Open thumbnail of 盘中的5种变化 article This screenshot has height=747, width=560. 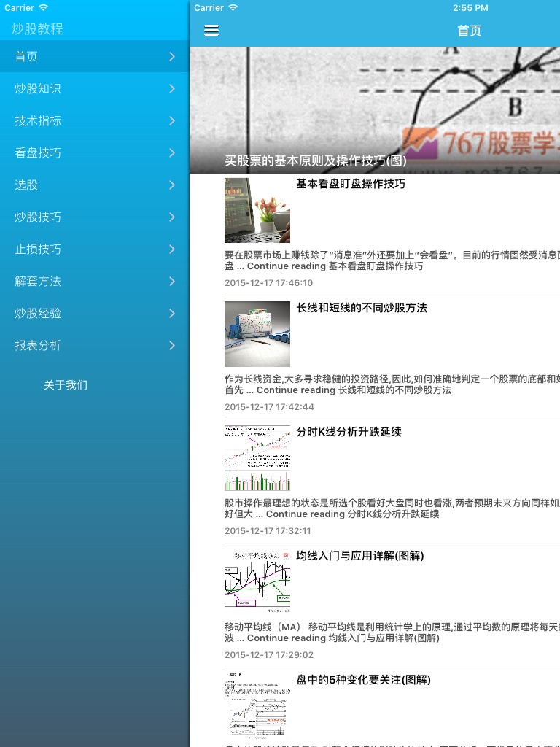click(257, 706)
